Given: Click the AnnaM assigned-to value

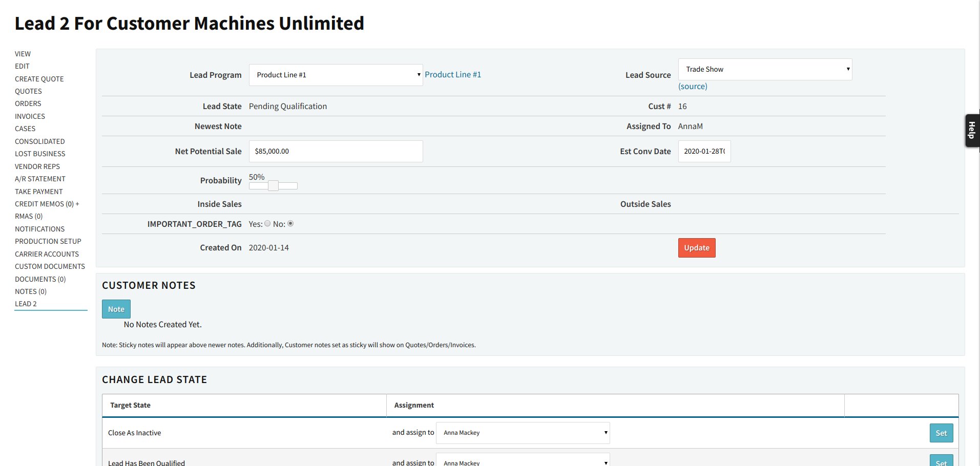Looking at the screenshot, I should click(691, 126).
